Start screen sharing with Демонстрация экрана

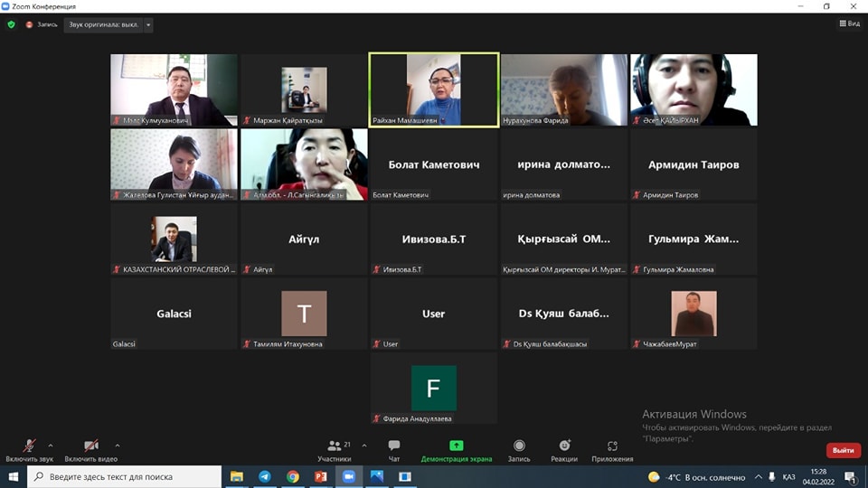pos(456,450)
